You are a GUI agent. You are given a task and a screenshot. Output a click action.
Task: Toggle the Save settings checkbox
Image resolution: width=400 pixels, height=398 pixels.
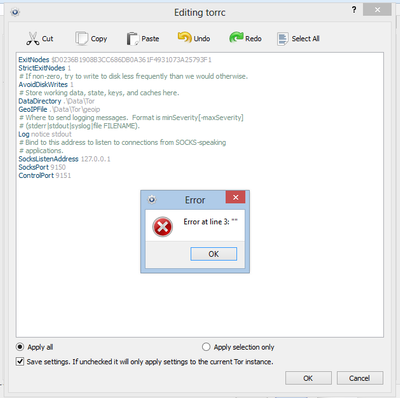[20, 362]
